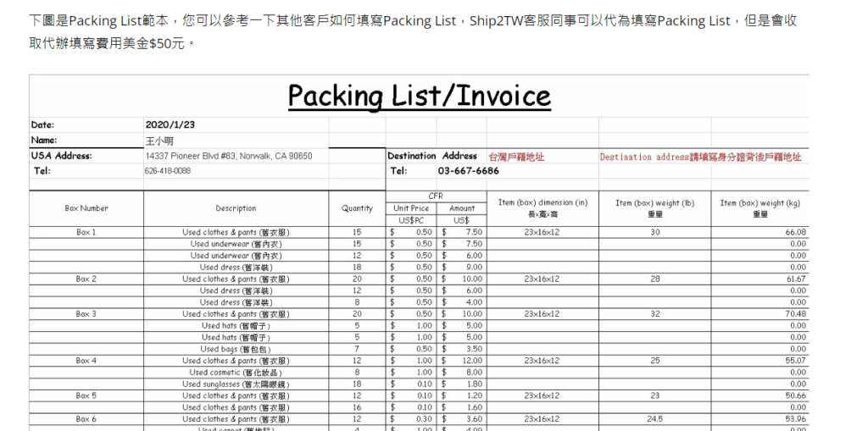
Task: Click the Used bags (舊包包) description cell
Action: 236,349
